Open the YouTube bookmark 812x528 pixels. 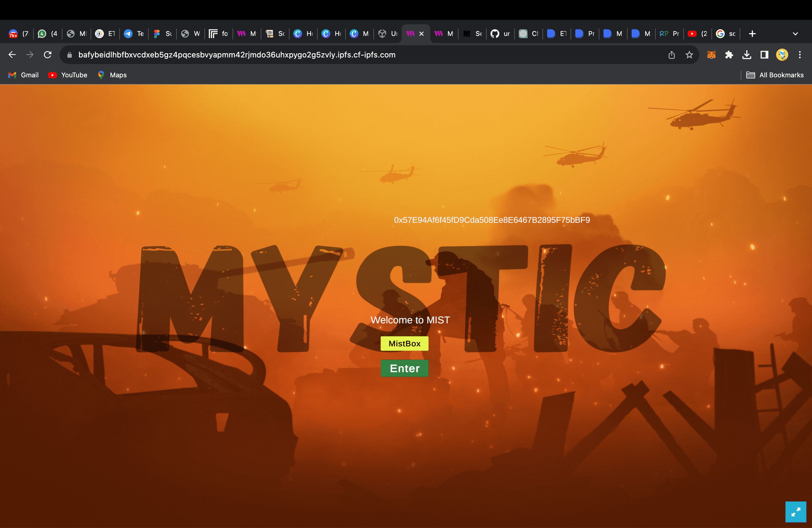68,75
